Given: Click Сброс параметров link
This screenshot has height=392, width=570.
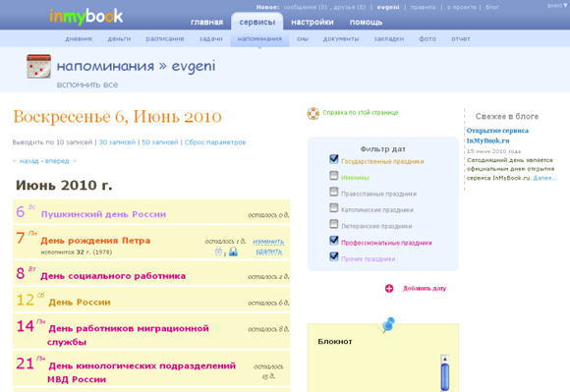Looking at the screenshot, I should (x=215, y=142).
